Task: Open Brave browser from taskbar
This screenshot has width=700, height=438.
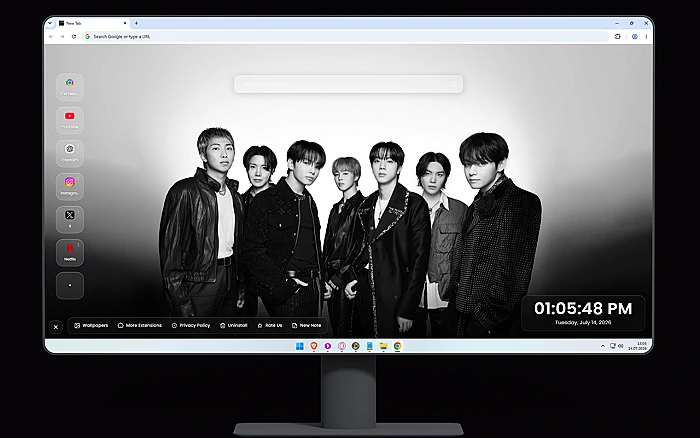Action: (314, 346)
